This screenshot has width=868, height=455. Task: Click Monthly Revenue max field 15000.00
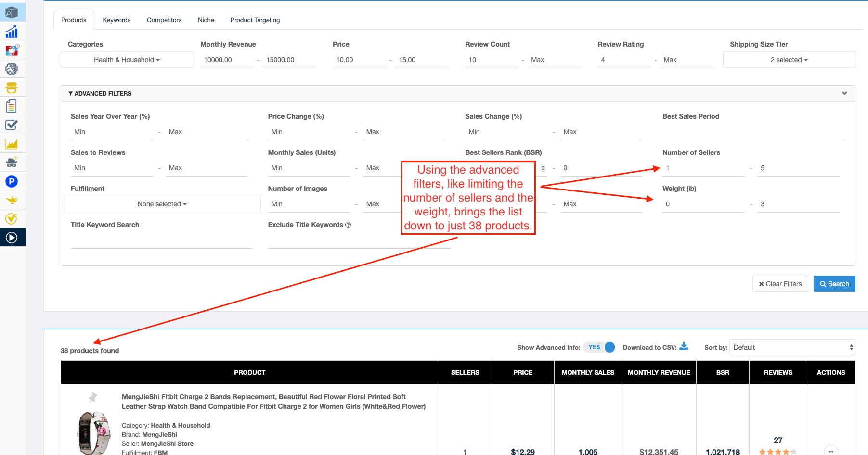(289, 60)
